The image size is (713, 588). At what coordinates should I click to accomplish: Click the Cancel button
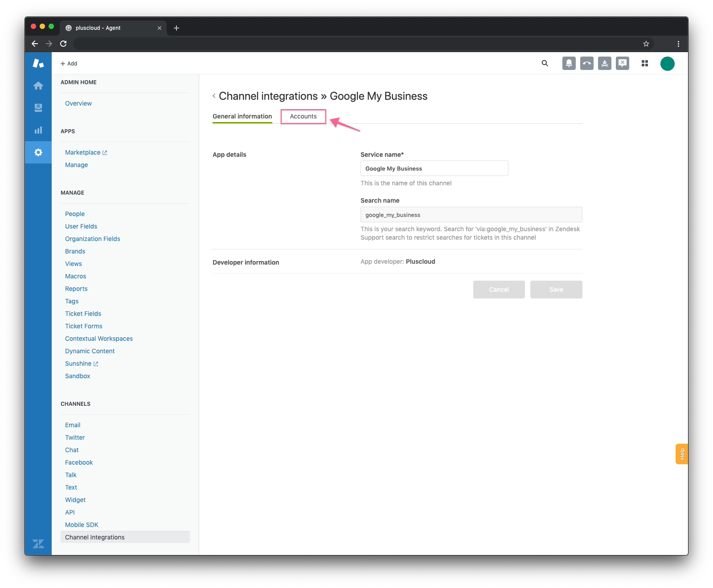click(499, 290)
